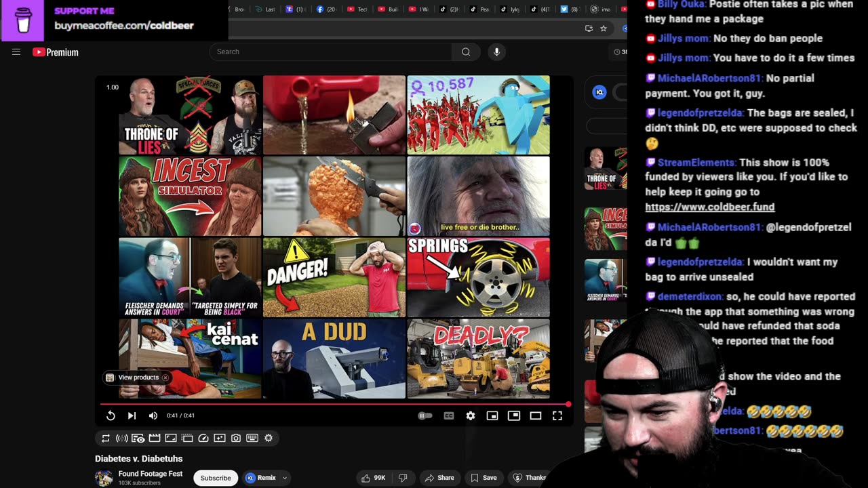Open the A DUD video thumbnail

[334, 359]
